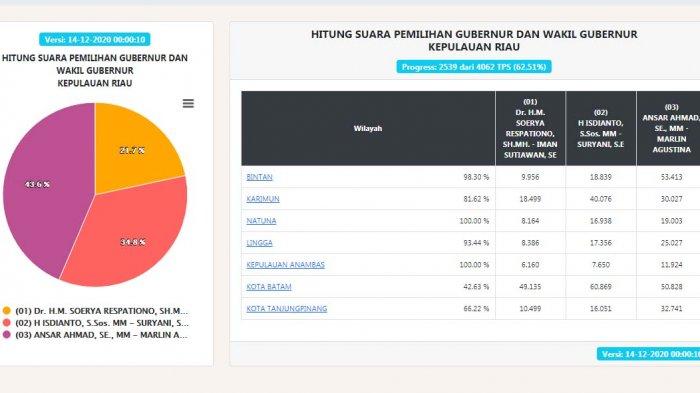The image size is (700, 393).
Task: Open the BINTAN region link
Action: click(259, 177)
